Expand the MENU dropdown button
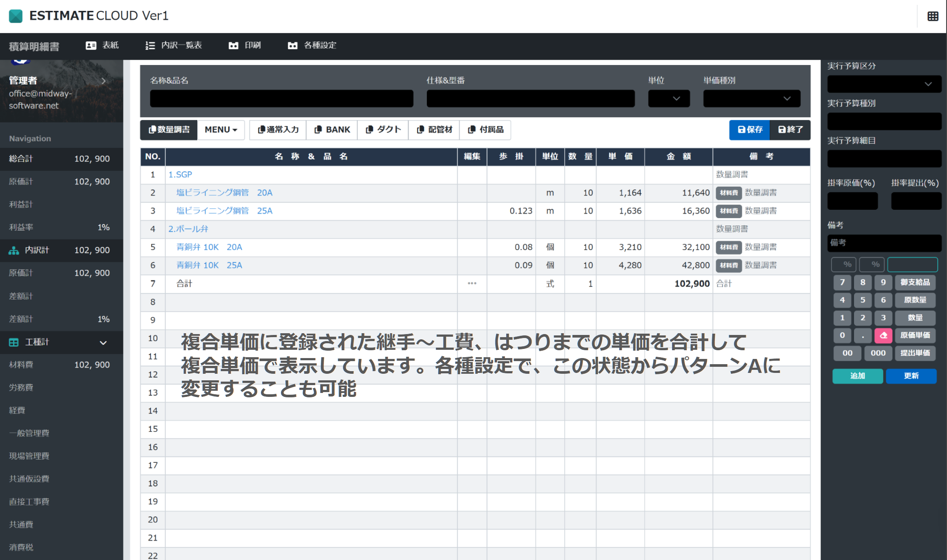 click(x=221, y=130)
